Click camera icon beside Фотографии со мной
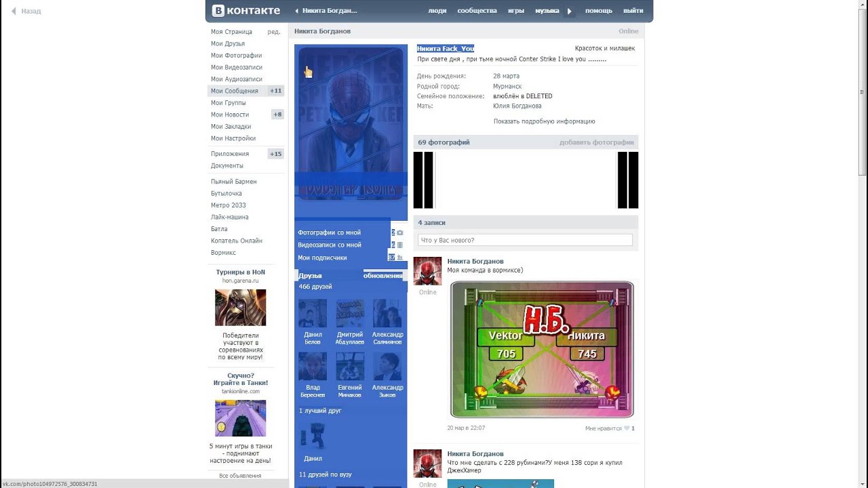868x488 pixels. point(399,232)
